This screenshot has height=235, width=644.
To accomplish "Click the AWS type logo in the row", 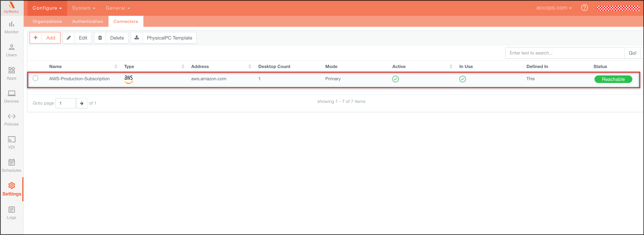I will [128, 79].
